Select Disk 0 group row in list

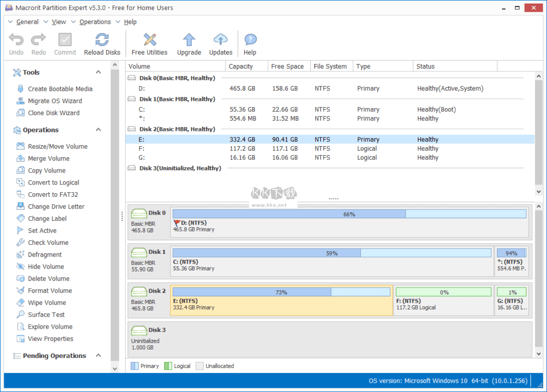[x=325, y=78]
